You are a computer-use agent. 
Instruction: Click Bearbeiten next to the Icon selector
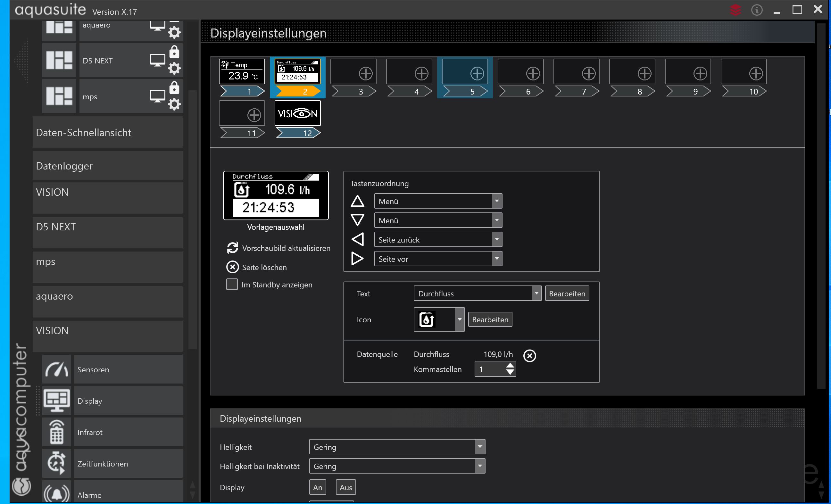coord(490,319)
